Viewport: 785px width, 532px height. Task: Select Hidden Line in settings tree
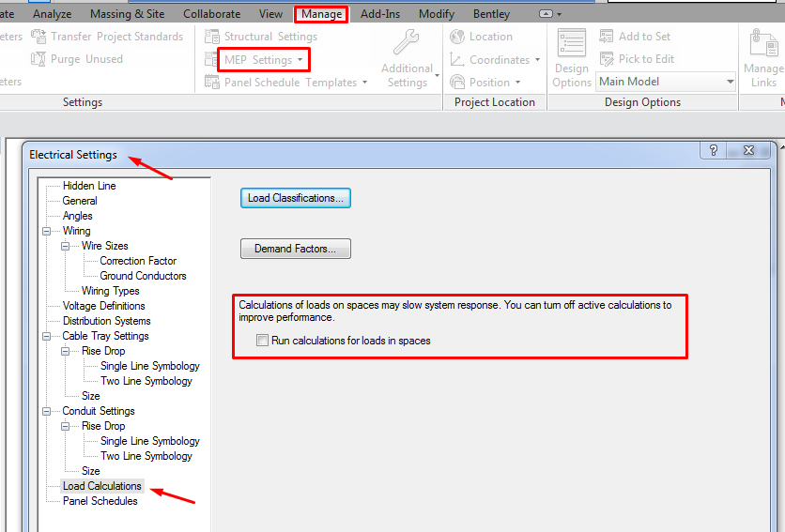click(x=89, y=186)
